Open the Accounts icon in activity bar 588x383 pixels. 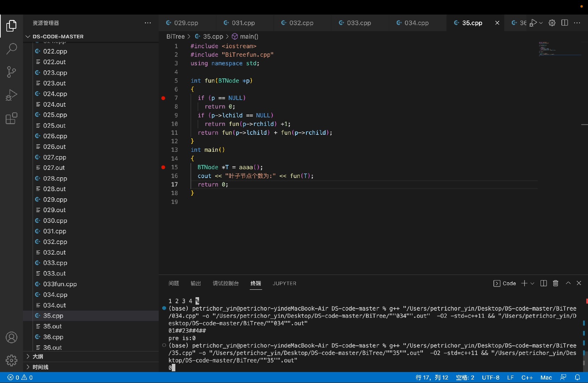[11, 338]
